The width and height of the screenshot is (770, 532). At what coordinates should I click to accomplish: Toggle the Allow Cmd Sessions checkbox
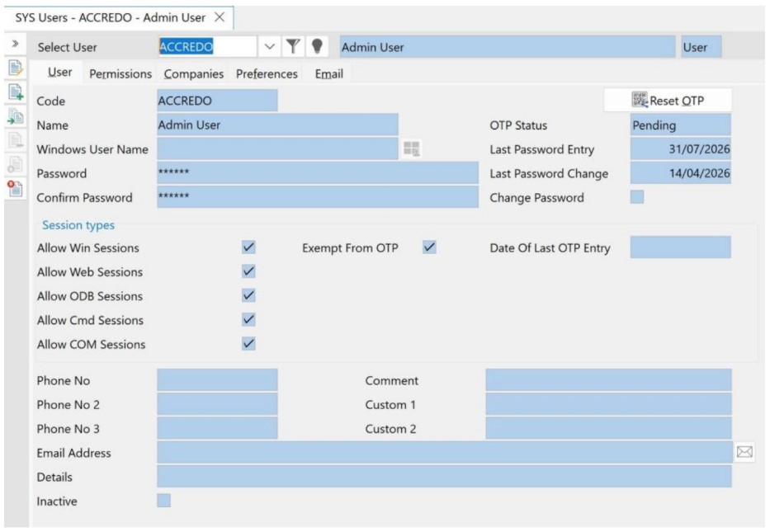(248, 319)
